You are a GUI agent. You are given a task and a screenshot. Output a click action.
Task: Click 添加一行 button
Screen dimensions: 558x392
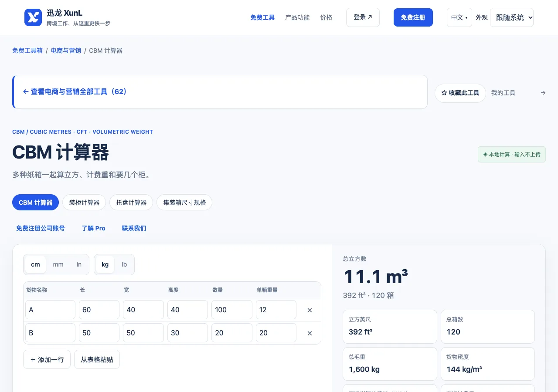(x=47, y=360)
